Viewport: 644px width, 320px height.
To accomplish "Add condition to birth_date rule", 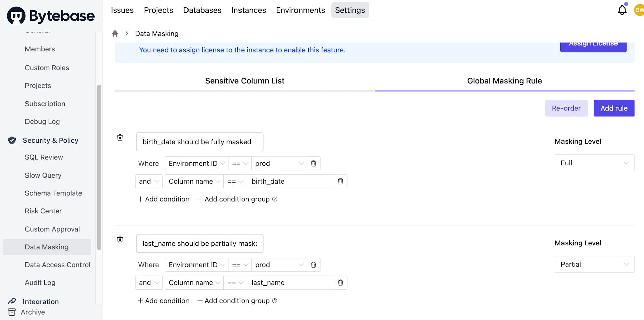I will [163, 199].
